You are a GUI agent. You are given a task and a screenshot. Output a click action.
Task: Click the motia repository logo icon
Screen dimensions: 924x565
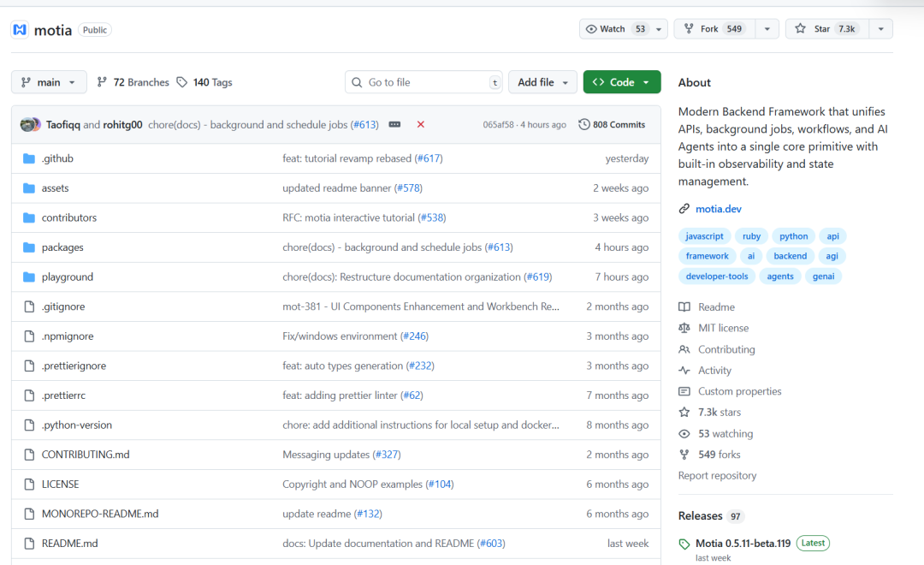coord(20,29)
